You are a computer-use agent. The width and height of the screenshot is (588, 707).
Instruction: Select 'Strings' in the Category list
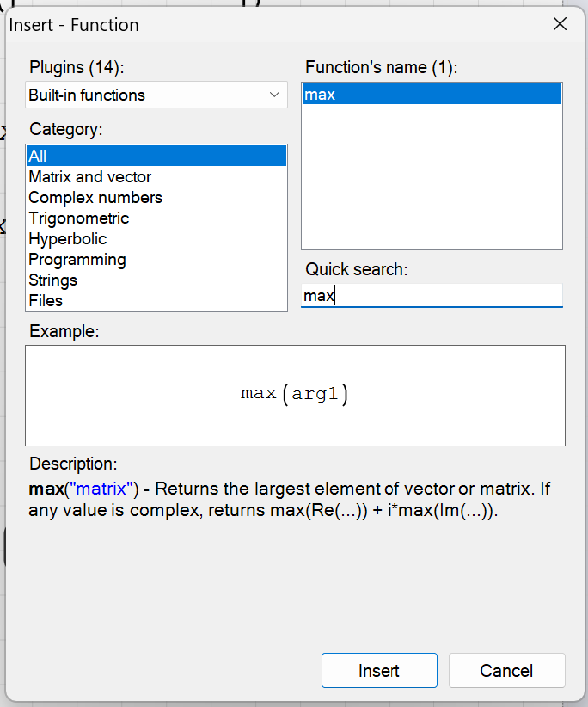[x=53, y=280]
